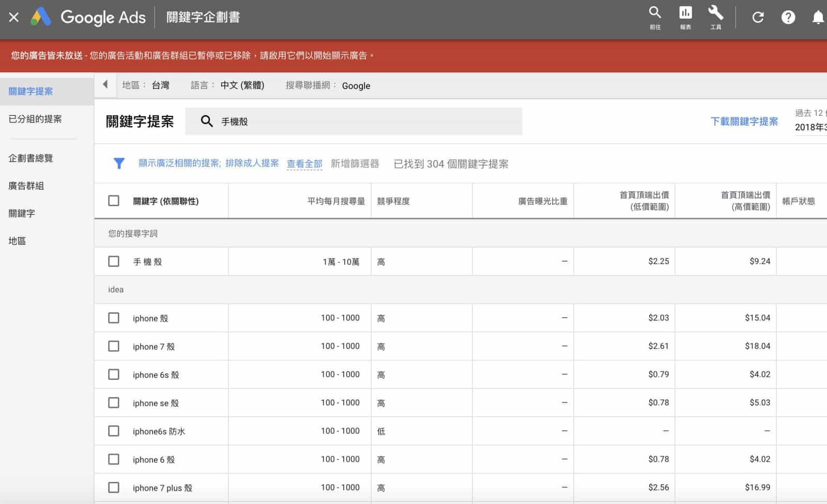Click the 關鍵字企劃書 page title
Viewport: 827px width, 504px height.
pos(203,17)
